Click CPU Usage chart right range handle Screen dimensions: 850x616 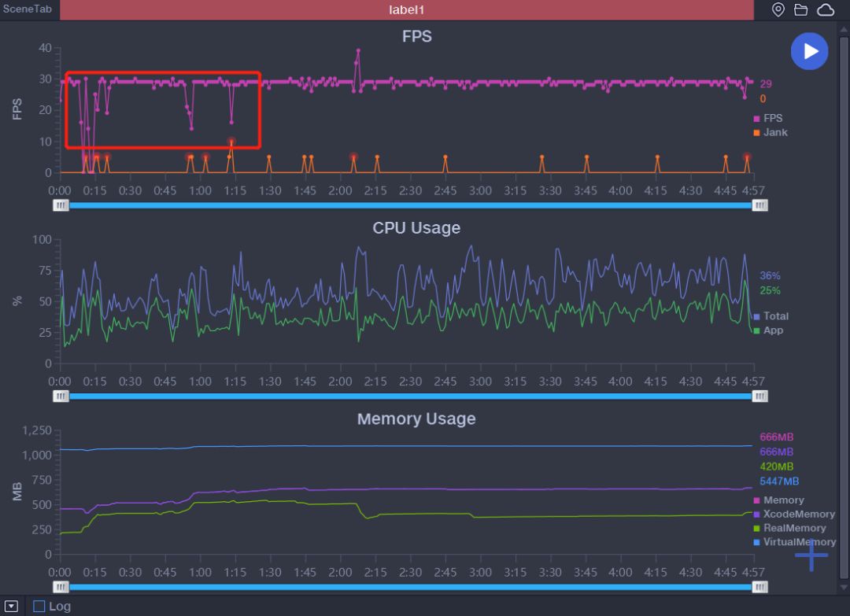(759, 396)
